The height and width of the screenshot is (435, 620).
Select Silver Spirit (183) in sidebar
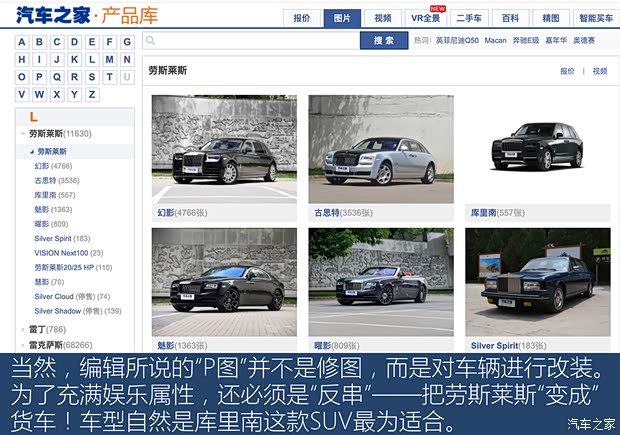[x=62, y=238]
